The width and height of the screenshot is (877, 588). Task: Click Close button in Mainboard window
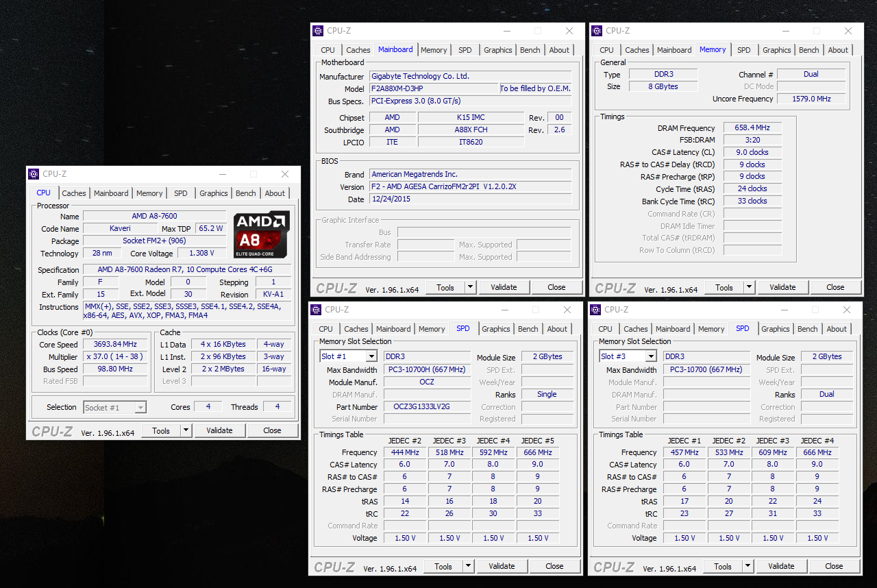point(556,287)
